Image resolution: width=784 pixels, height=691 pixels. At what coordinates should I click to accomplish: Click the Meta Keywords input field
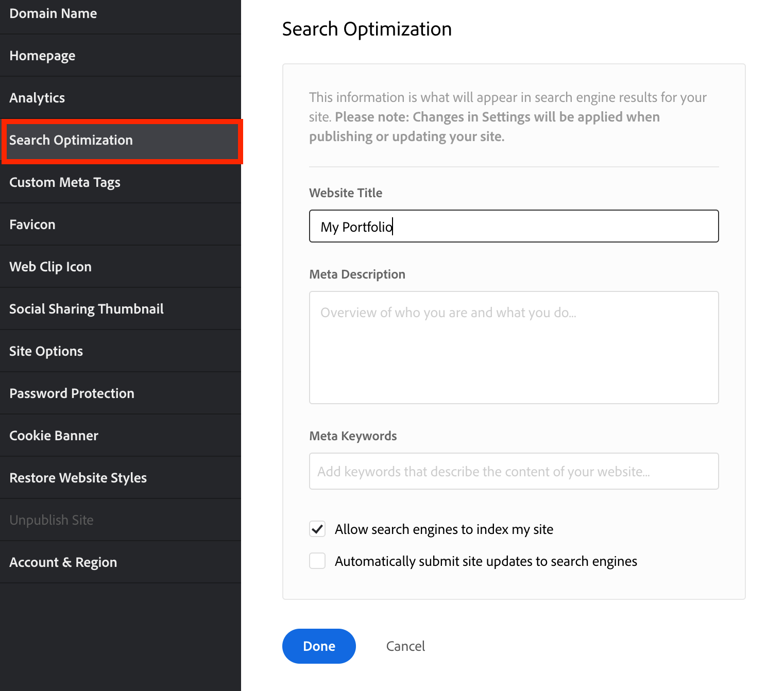click(x=514, y=471)
